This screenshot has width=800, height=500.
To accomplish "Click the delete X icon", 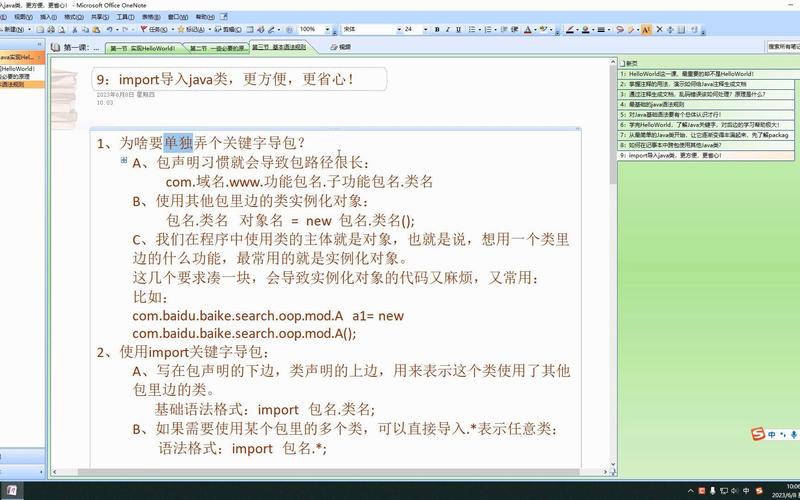I will coord(659,29).
